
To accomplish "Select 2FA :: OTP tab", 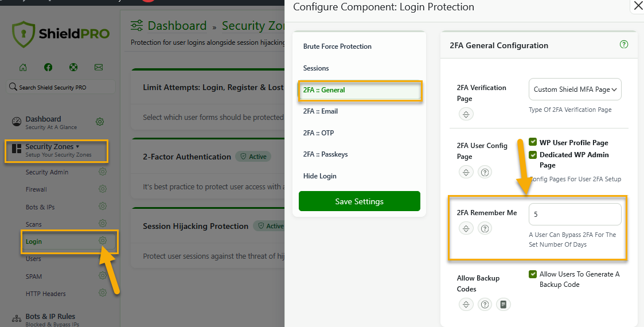I will [x=318, y=133].
